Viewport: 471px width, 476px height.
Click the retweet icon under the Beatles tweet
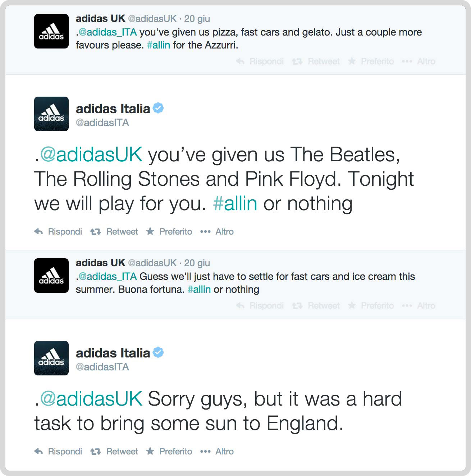(95, 232)
